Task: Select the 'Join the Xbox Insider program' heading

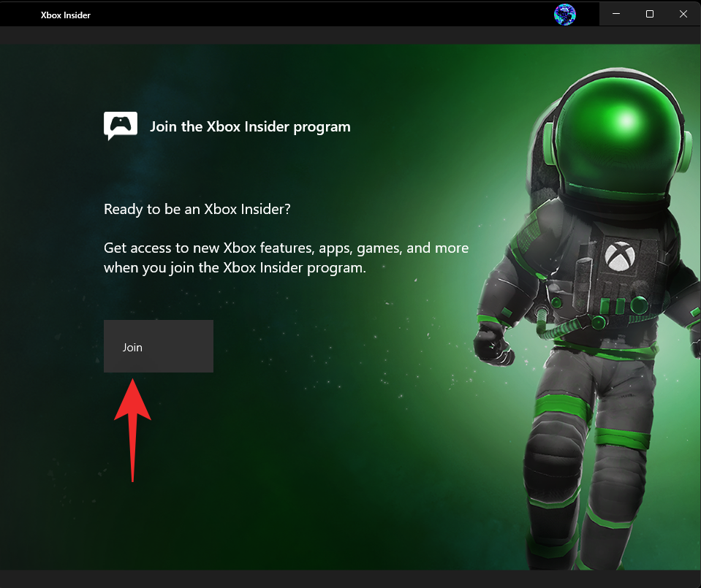Action: click(x=250, y=126)
